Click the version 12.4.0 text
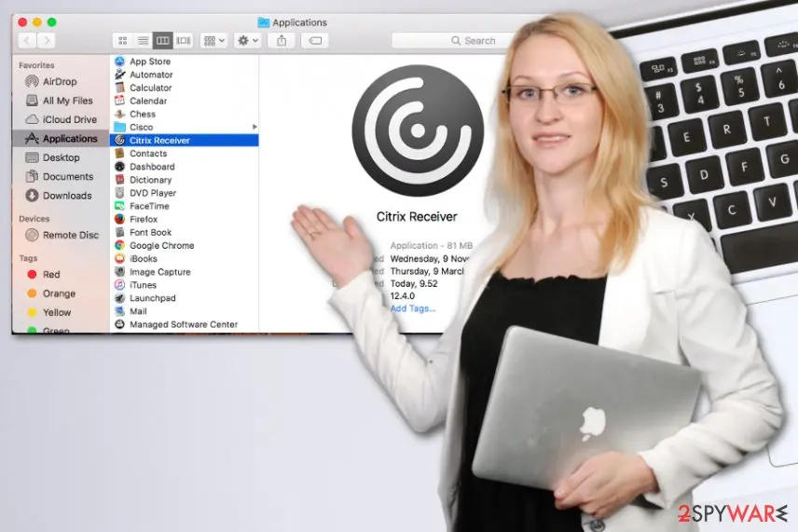 (403, 296)
